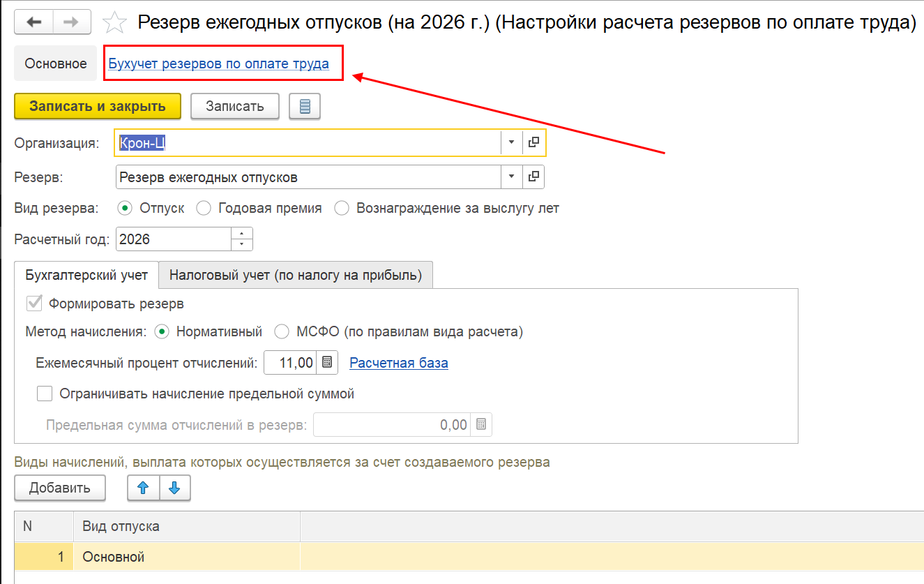Expand the Резерв dropdown list

pyautogui.click(x=511, y=177)
